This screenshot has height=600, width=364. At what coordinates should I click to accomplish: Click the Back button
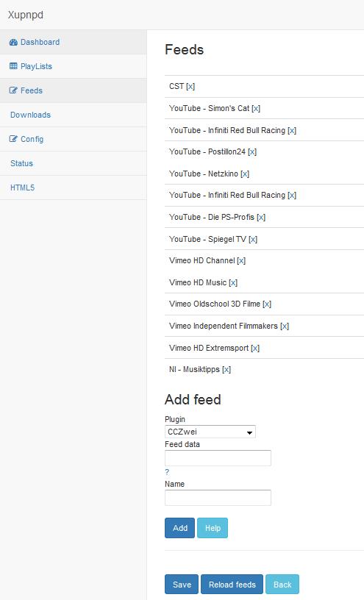coord(282,585)
